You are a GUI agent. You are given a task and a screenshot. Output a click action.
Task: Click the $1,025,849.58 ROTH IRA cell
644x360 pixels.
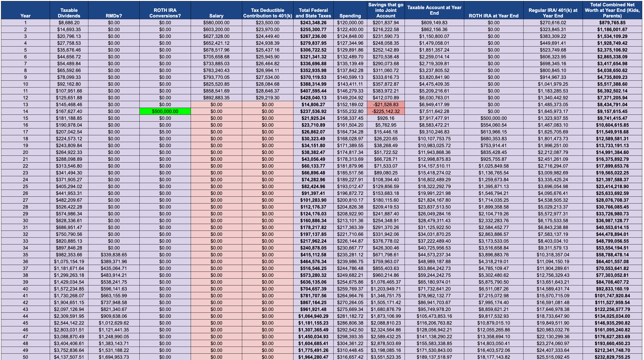[493, 166]
